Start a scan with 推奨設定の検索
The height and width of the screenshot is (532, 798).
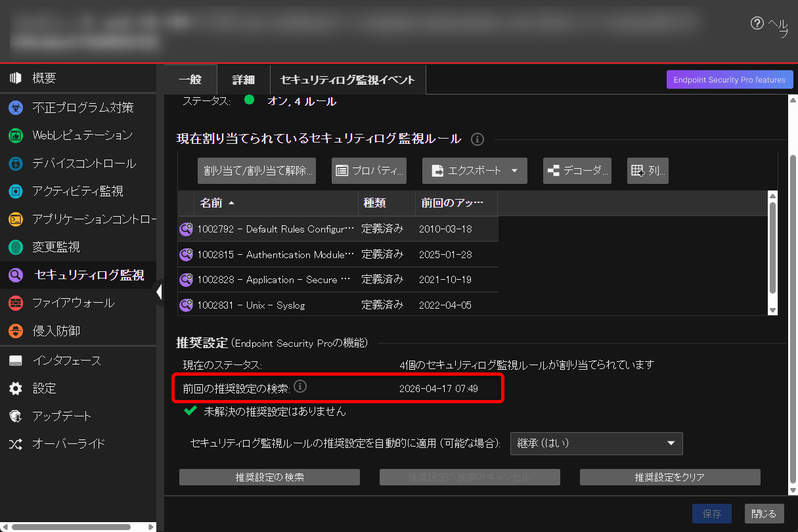tap(269, 477)
